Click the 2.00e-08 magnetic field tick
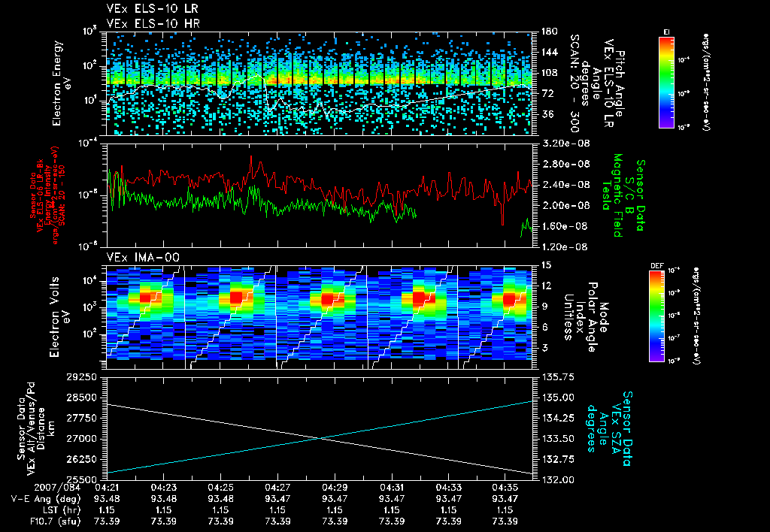 pos(565,206)
